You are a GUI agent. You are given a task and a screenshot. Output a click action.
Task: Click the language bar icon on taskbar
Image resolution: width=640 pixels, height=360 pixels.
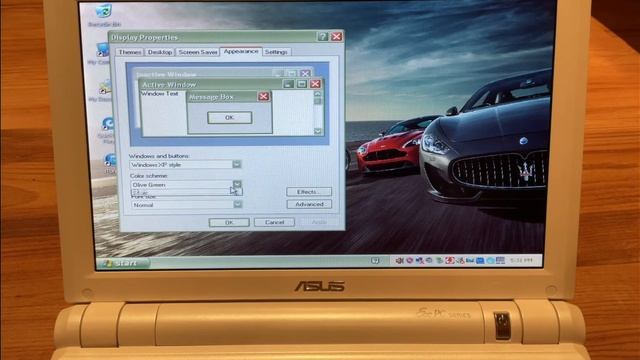(375, 260)
